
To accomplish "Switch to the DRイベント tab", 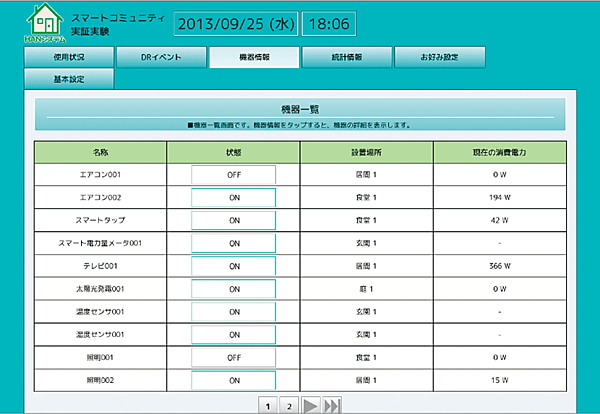I will pyautogui.click(x=161, y=57).
